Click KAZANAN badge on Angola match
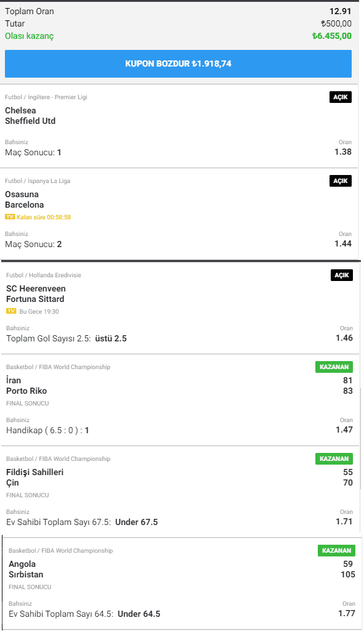Viewport: 364px width, 631px height. tap(336, 550)
